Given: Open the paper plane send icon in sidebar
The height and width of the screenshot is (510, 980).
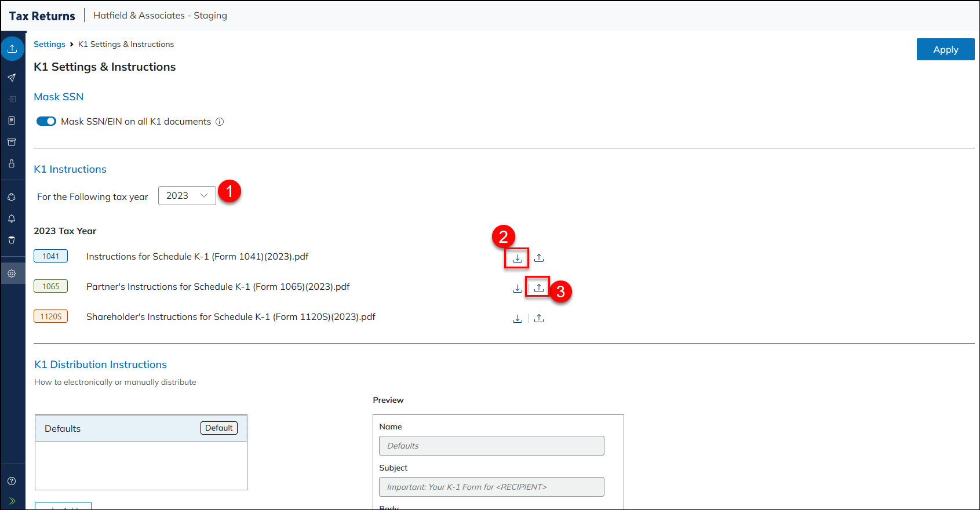Looking at the screenshot, I should pyautogui.click(x=12, y=78).
